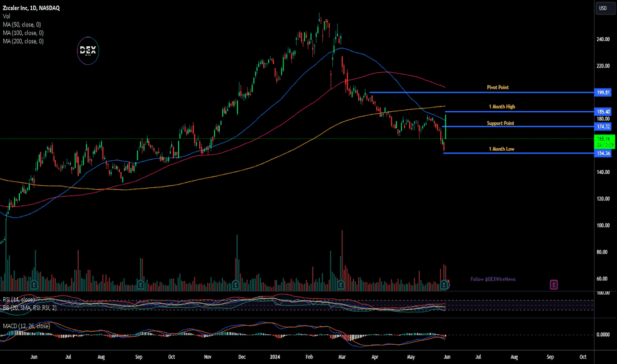Select the BB (20, SMA, RSI:RSI, 2) legend

click(30, 308)
